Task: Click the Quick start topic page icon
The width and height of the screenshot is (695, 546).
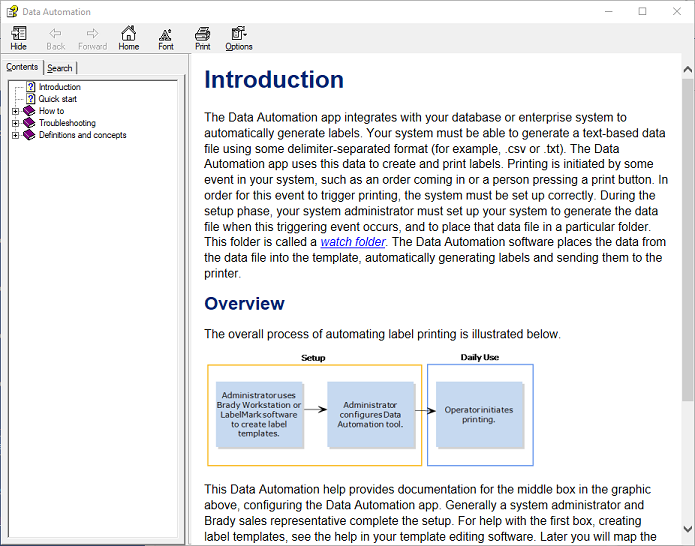Action: [30, 99]
